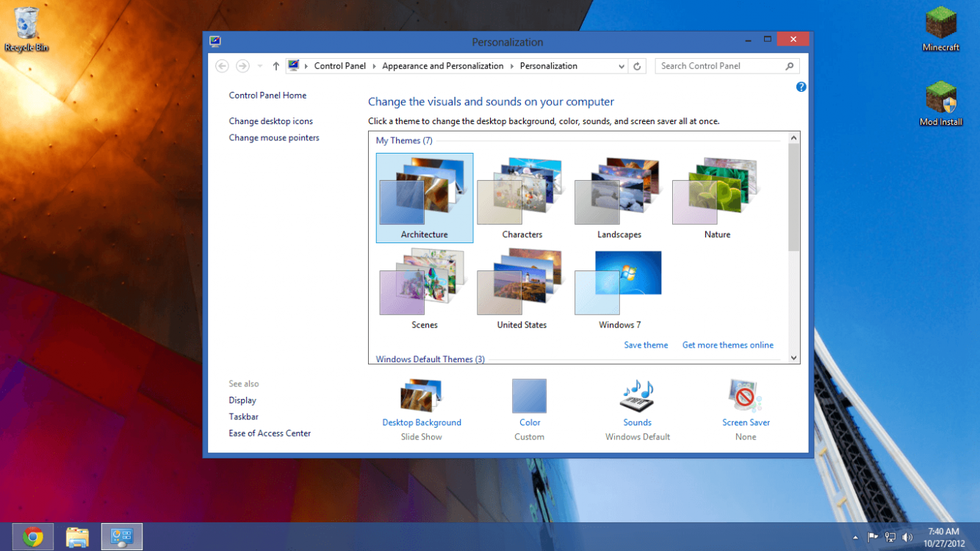Click Appearance and Personalization breadcrumb
The width and height of the screenshot is (980, 551).
click(x=443, y=66)
